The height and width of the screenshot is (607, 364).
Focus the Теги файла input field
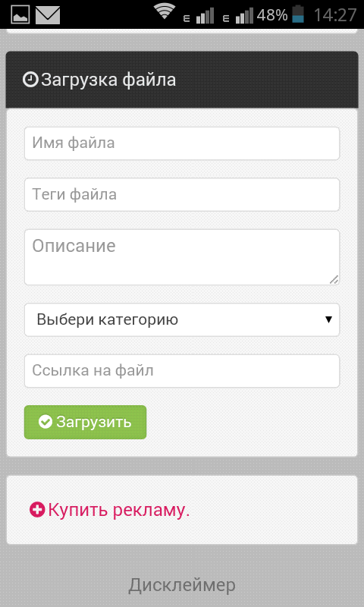[182, 194]
